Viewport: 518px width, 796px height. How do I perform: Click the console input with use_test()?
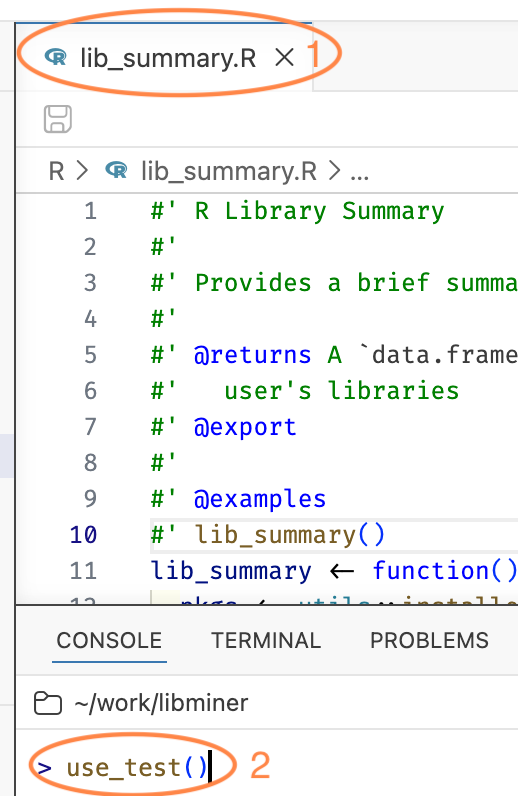pyautogui.click(x=267, y=767)
